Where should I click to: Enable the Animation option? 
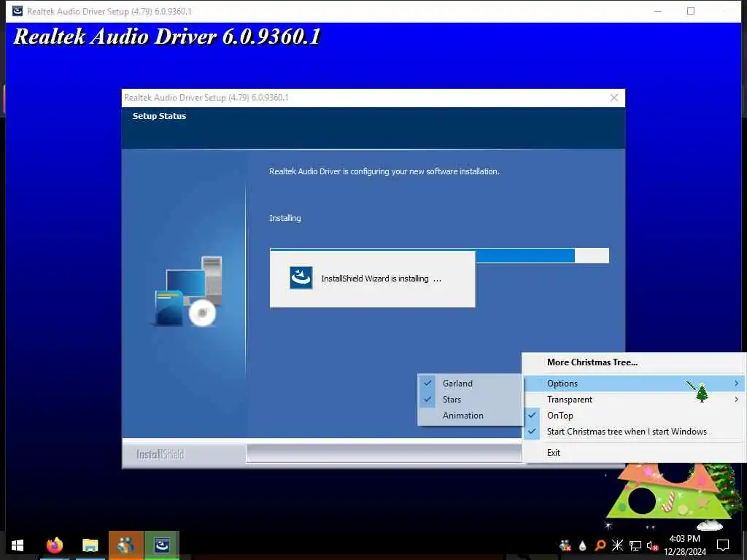[471, 416]
